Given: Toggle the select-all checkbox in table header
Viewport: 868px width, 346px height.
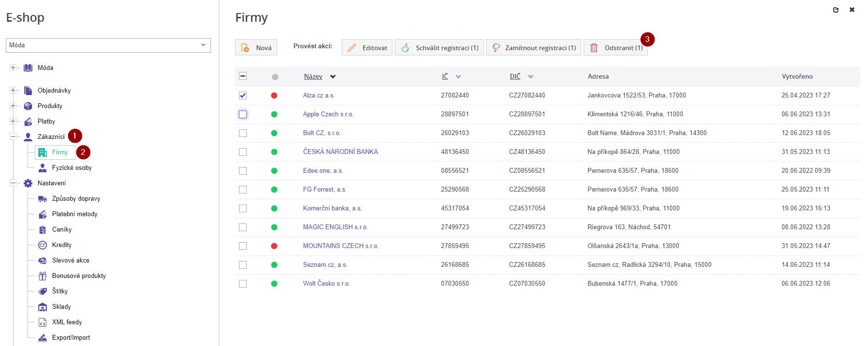Looking at the screenshot, I should 243,76.
